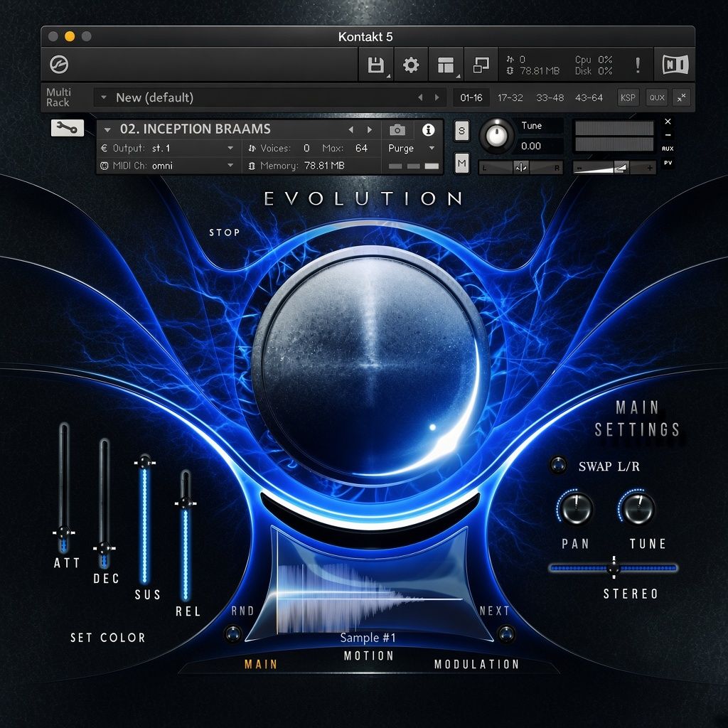Show instrument info icon

click(x=428, y=130)
